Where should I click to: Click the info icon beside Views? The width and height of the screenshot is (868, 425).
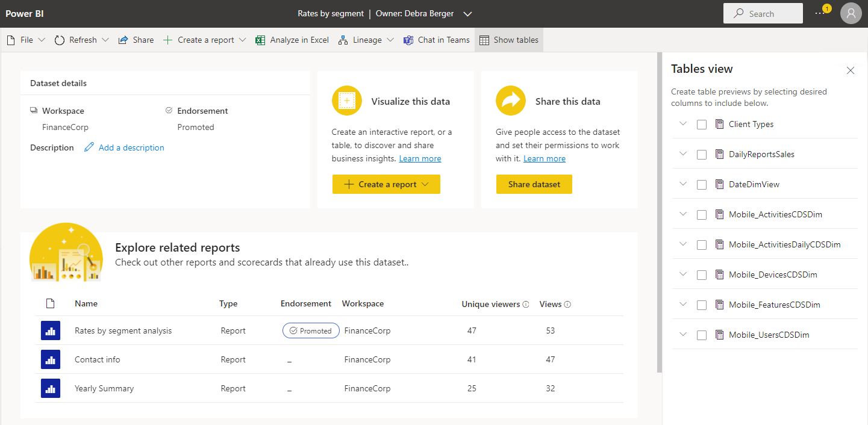[567, 305]
